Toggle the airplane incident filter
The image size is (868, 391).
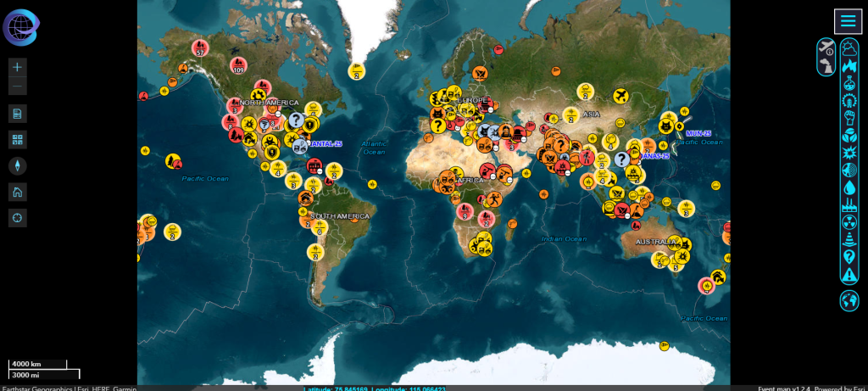826,48
